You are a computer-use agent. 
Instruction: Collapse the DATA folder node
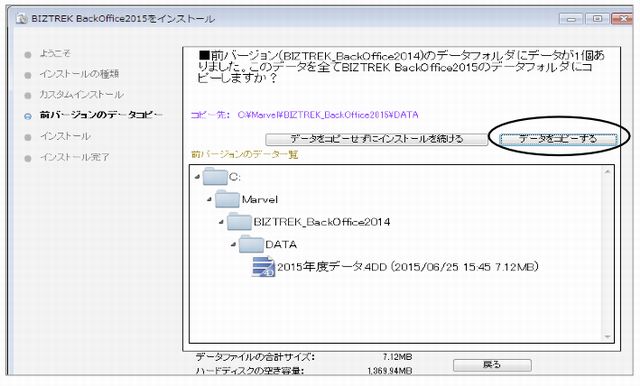click(x=233, y=244)
